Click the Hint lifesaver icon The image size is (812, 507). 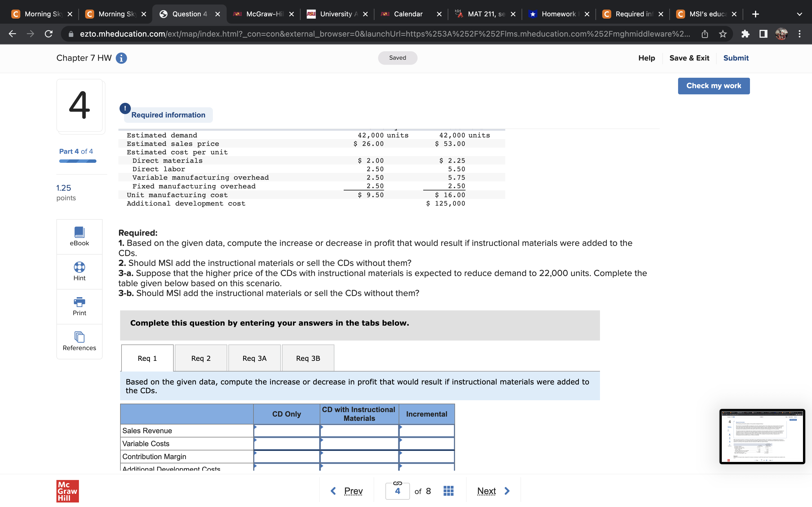tap(79, 267)
